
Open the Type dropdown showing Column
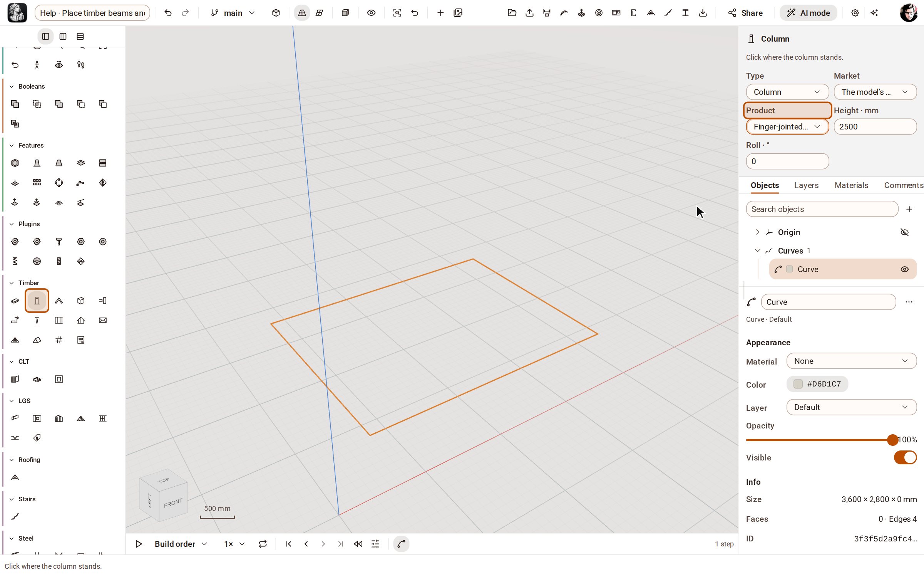pos(787,92)
